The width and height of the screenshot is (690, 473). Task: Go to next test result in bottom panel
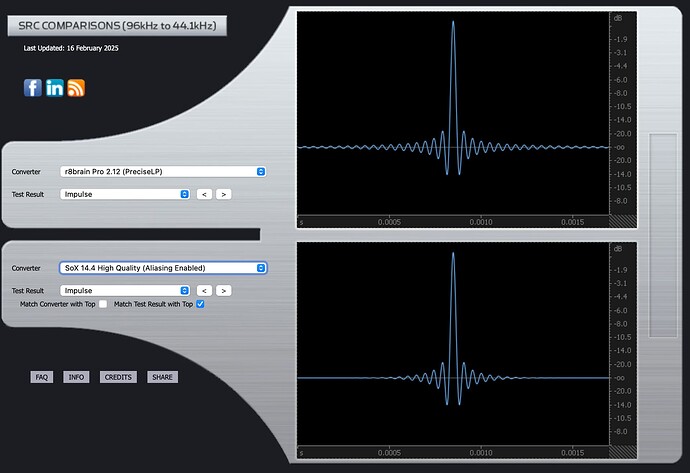tap(224, 290)
